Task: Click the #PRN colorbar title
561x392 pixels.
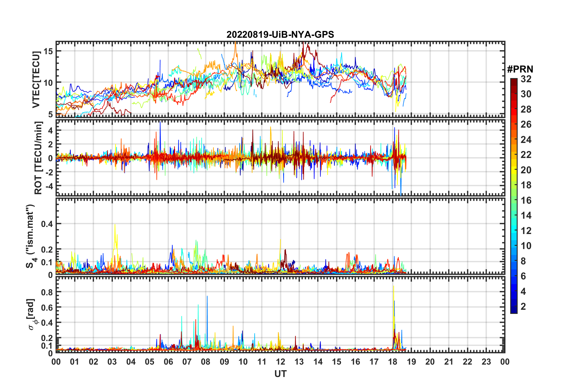Action: pos(520,69)
